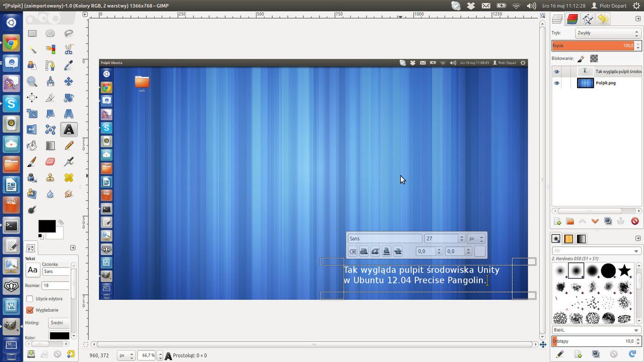Viewport: 644px width, 362px height.
Task: Select the Clone stamp tool
Action: (50, 178)
